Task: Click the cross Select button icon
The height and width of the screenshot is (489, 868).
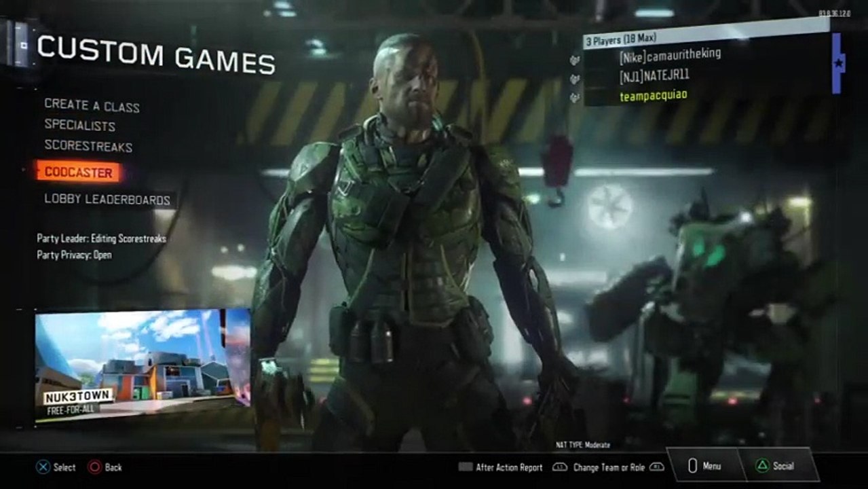Action: pyautogui.click(x=43, y=467)
